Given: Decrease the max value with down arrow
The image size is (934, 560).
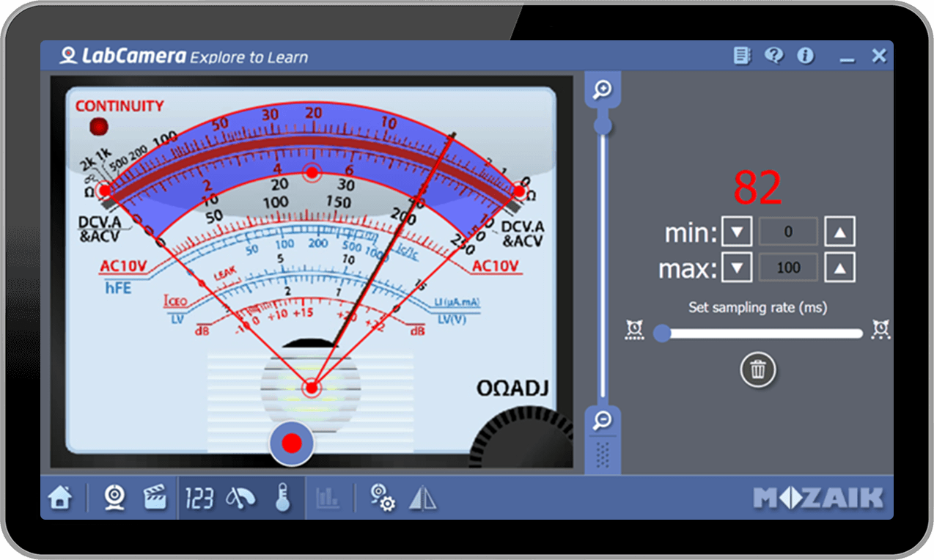Looking at the screenshot, I should click(x=737, y=268).
